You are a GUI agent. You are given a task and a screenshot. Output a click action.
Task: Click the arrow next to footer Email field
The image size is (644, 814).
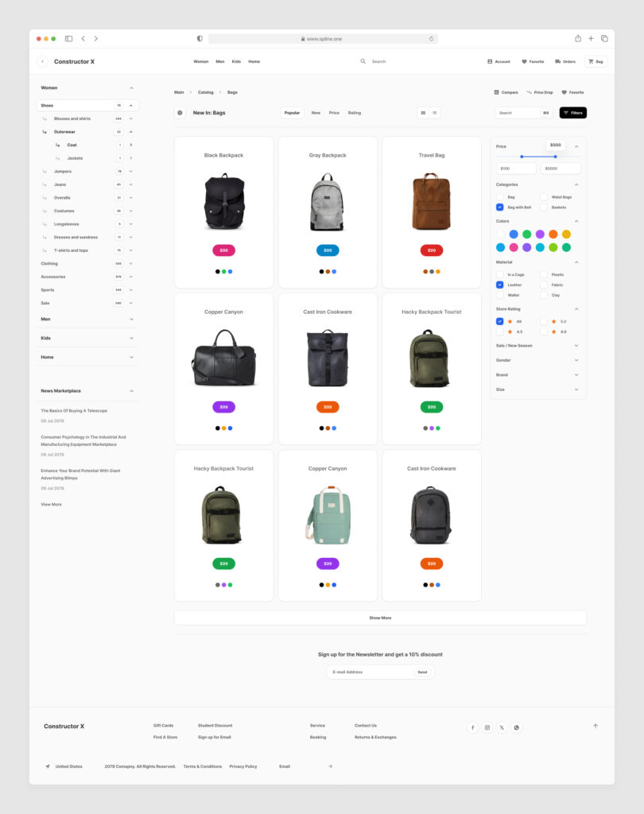(330, 766)
